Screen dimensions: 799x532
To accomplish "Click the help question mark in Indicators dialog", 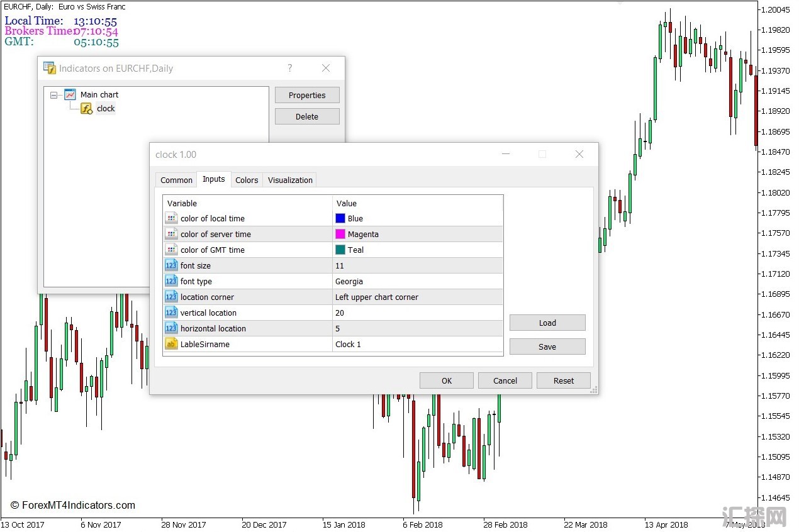I will 289,68.
